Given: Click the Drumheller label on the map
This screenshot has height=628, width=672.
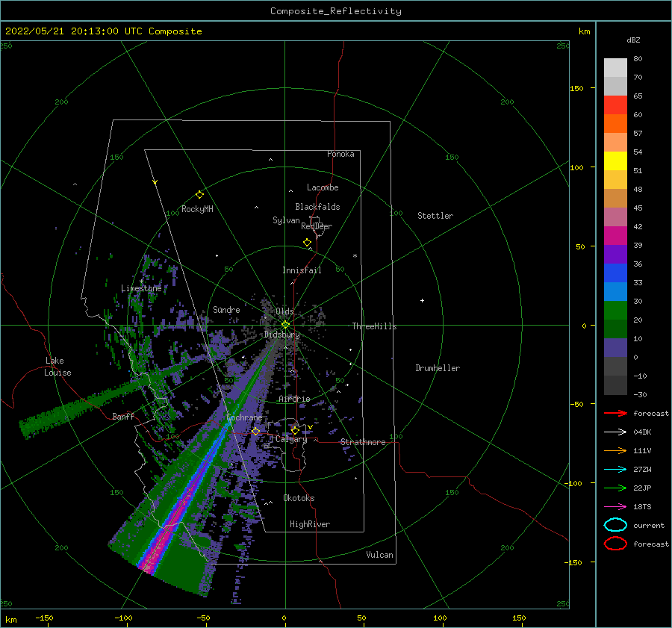Looking at the screenshot, I should click(438, 368).
